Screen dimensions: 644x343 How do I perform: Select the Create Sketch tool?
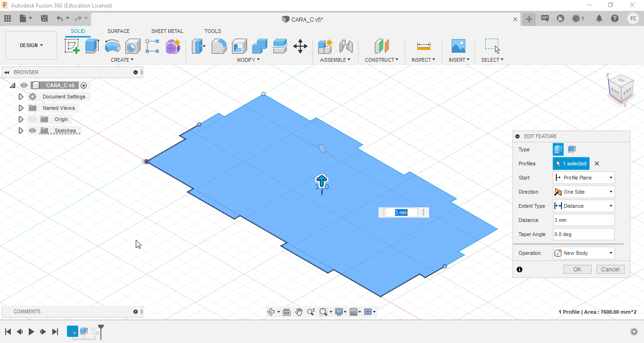72,46
